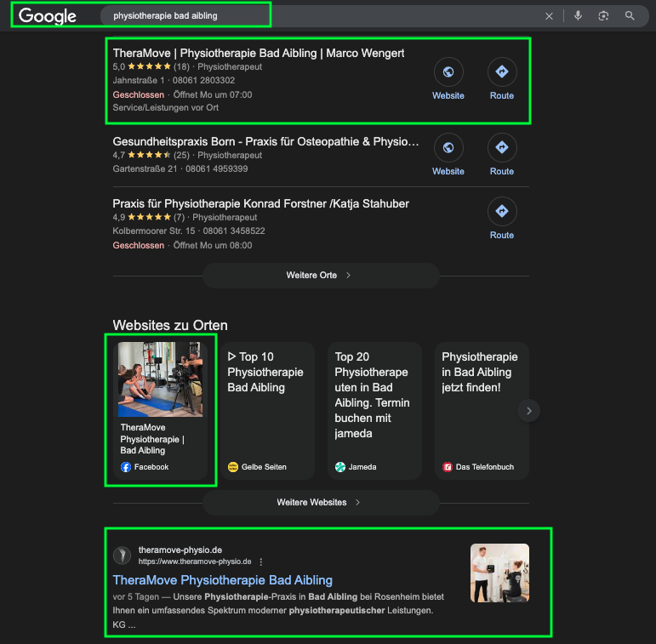Click TheraMove phone 08061 2803302
Viewport: 656px width, 644px height.
[203, 80]
